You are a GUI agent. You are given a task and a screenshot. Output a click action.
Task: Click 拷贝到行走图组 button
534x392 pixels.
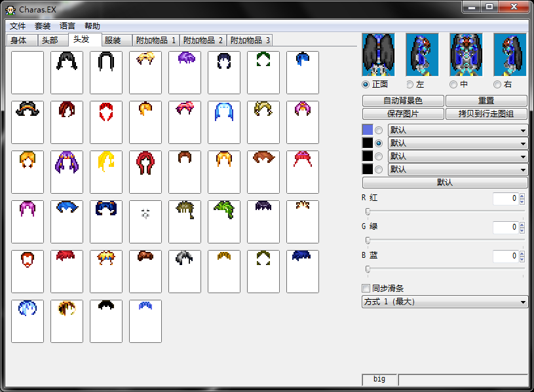tap(486, 114)
